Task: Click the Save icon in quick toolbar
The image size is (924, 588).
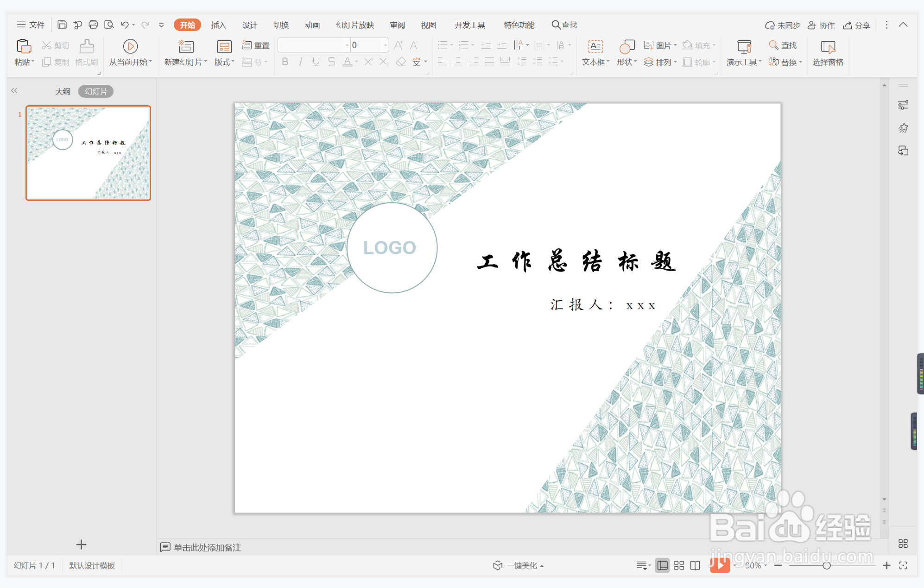Action: click(62, 25)
